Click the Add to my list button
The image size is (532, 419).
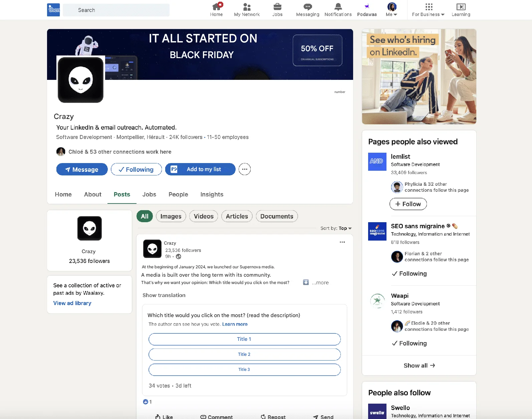(200, 169)
